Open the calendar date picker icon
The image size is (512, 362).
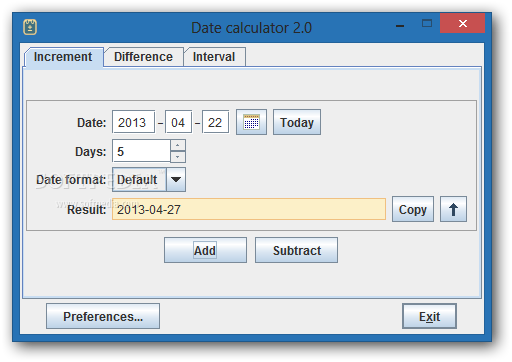pos(251,122)
